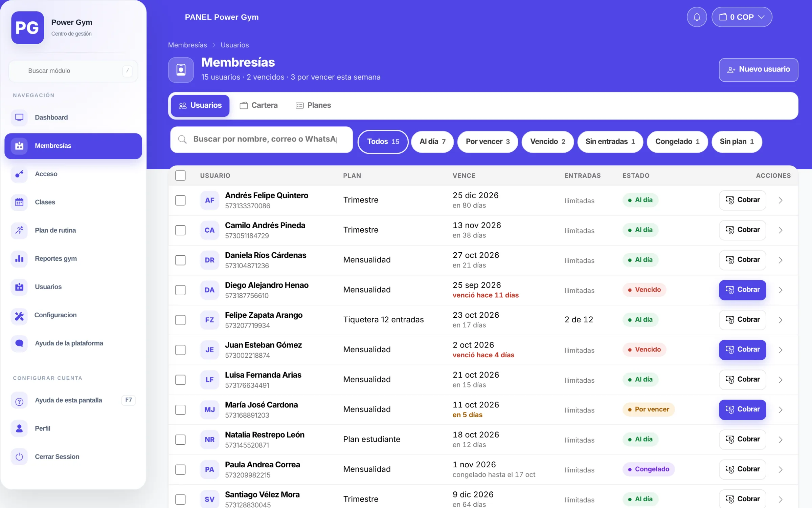Filter by Por vencer 3

(488, 142)
